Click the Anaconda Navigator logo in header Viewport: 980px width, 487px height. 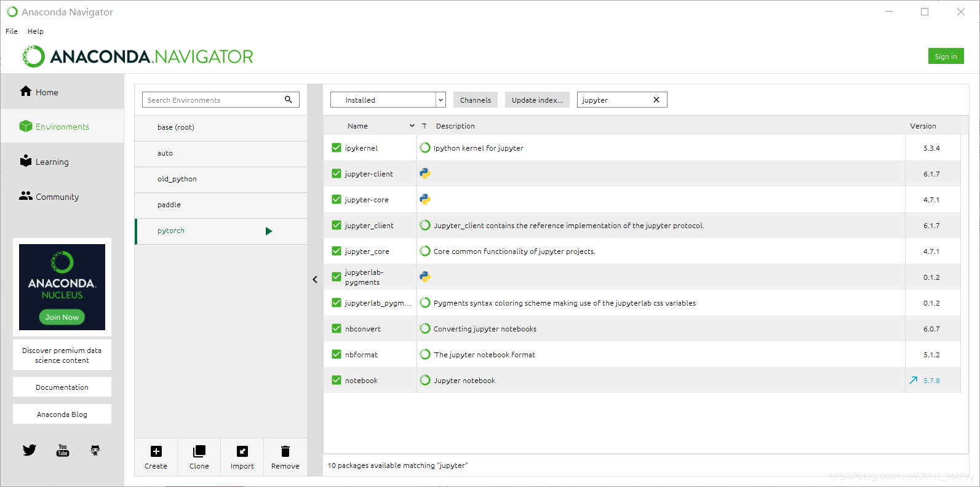click(138, 57)
